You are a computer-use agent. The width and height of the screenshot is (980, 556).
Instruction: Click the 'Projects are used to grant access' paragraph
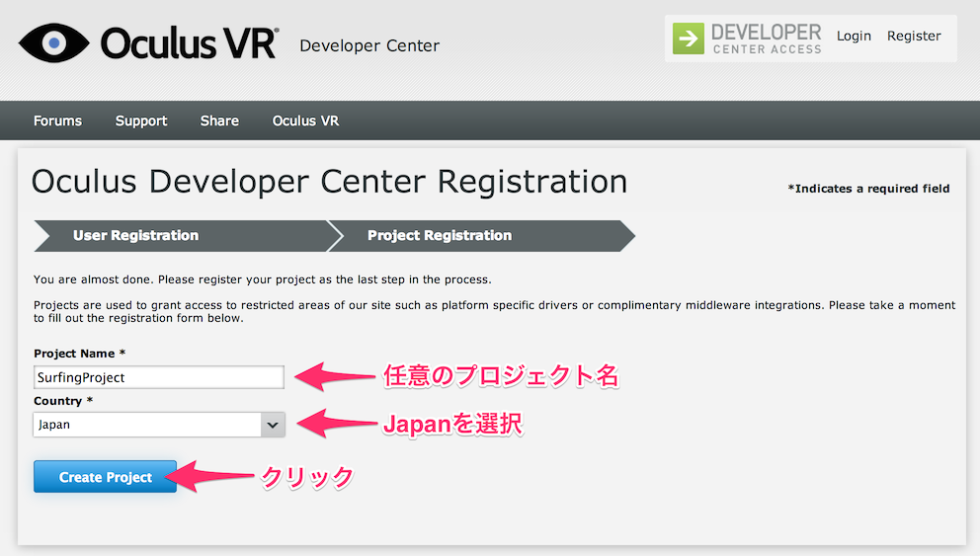[x=494, y=311]
